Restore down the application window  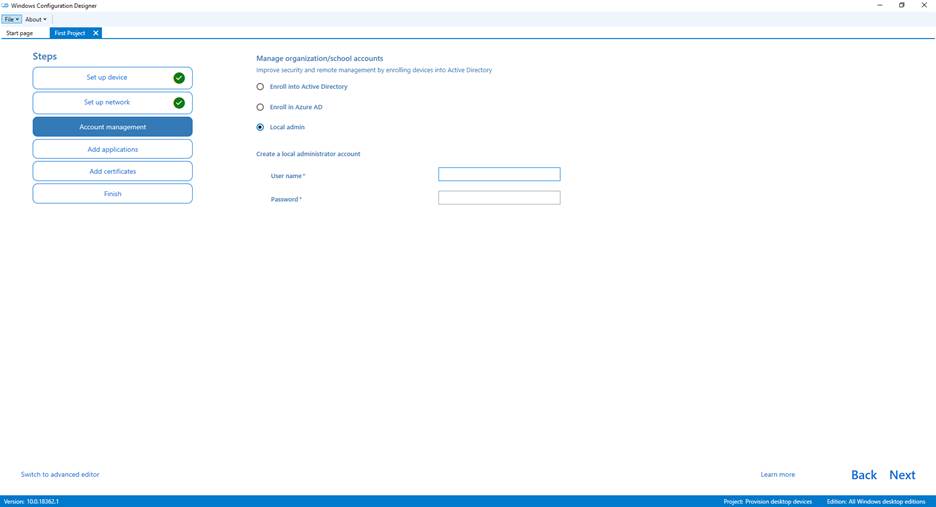[901, 5]
